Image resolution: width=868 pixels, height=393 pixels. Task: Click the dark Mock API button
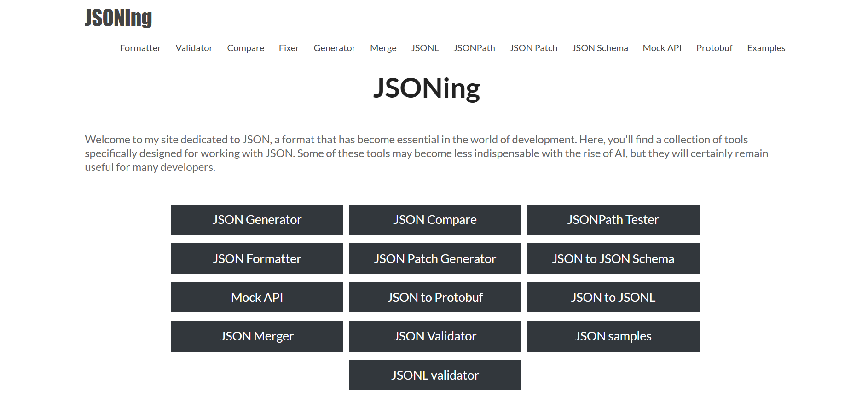(257, 297)
